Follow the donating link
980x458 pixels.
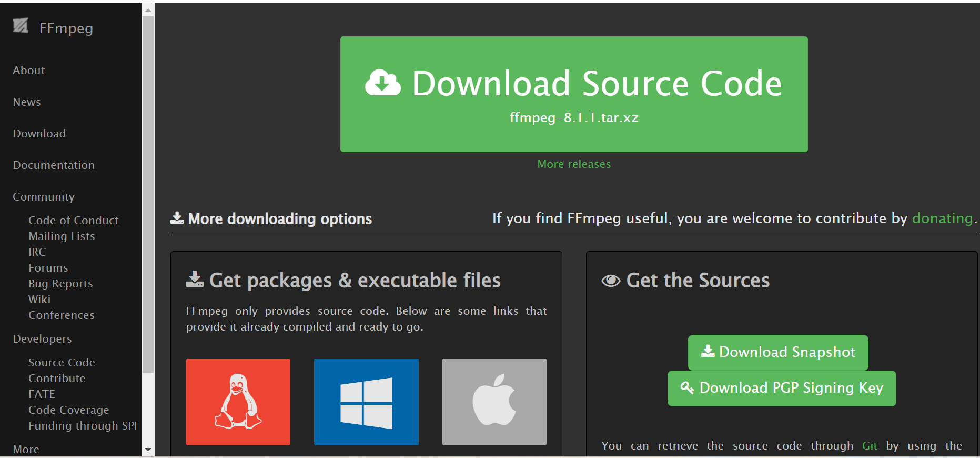[x=943, y=218]
